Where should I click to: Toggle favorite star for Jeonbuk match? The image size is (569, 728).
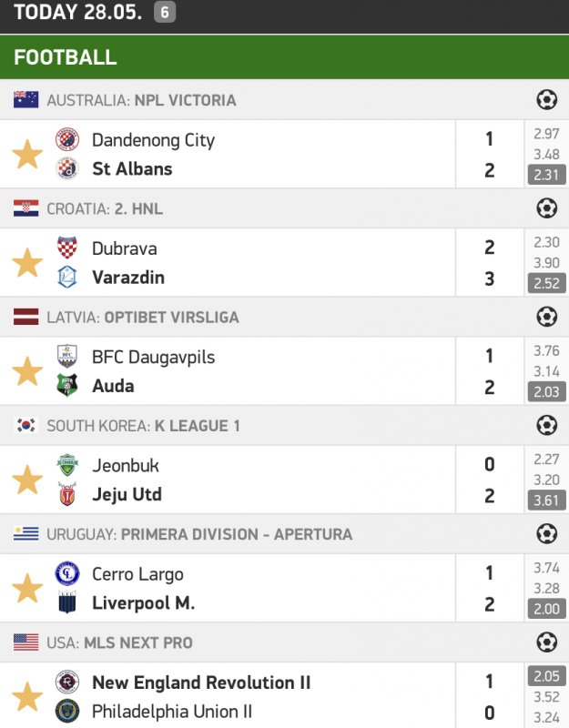click(27, 480)
